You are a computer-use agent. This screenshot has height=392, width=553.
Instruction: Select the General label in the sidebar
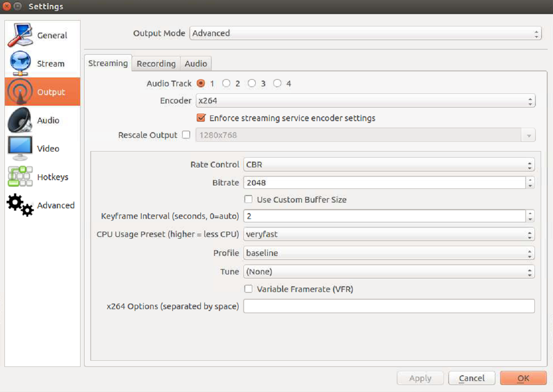[52, 36]
